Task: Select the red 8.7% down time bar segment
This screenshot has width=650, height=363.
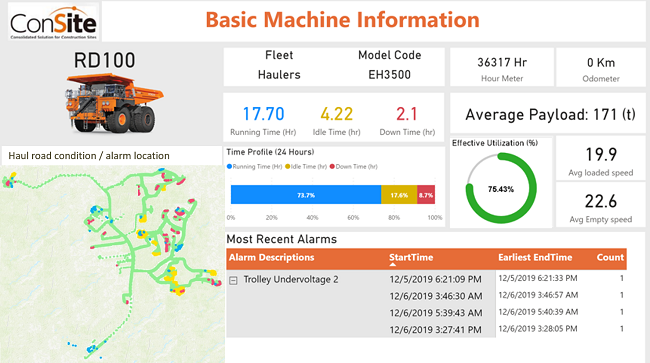Action: click(426, 195)
